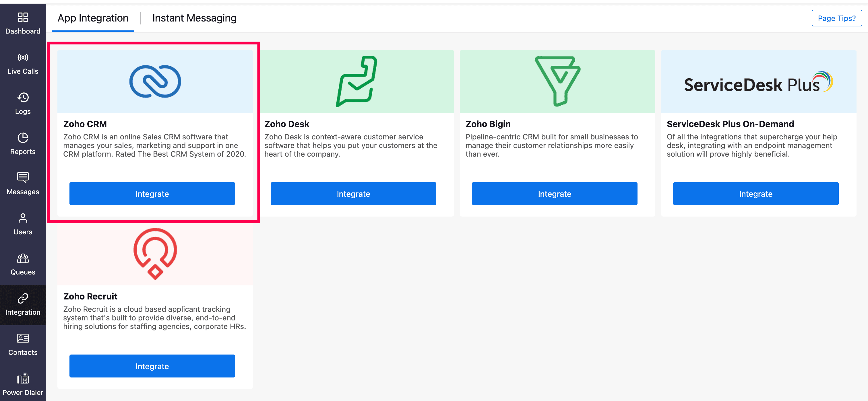The image size is (868, 401).
Task: Open Messages in the sidebar
Action: click(23, 184)
